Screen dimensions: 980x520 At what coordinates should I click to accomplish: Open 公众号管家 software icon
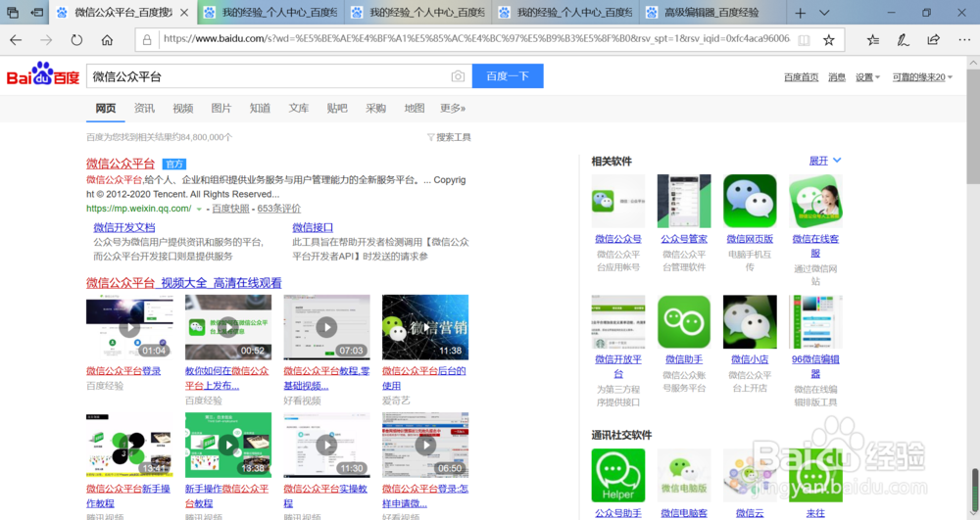[684, 201]
